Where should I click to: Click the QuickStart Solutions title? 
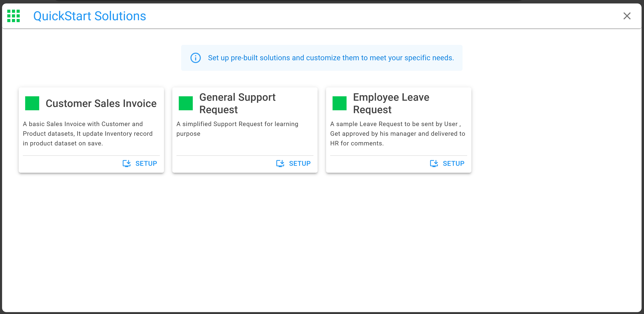click(x=89, y=16)
